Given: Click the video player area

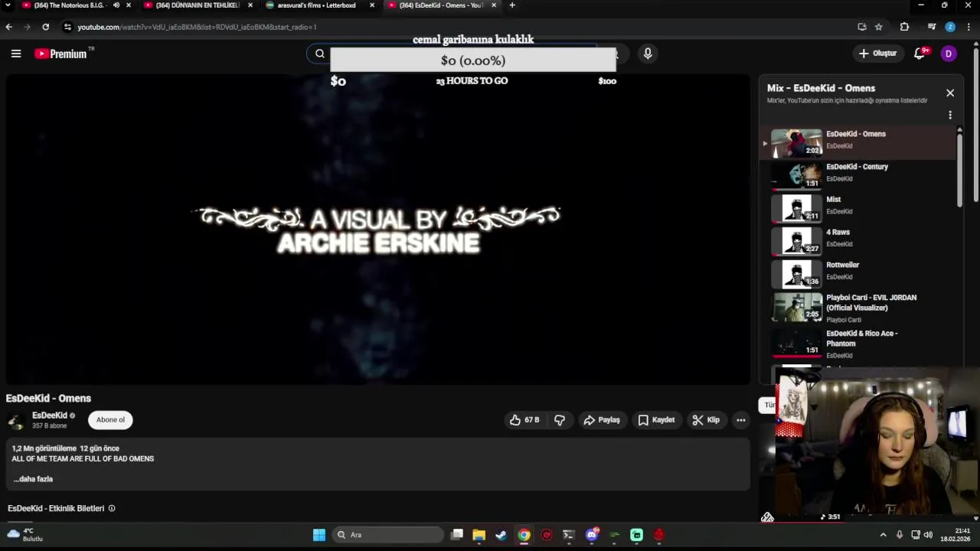Looking at the screenshot, I should [x=378, y=230].
